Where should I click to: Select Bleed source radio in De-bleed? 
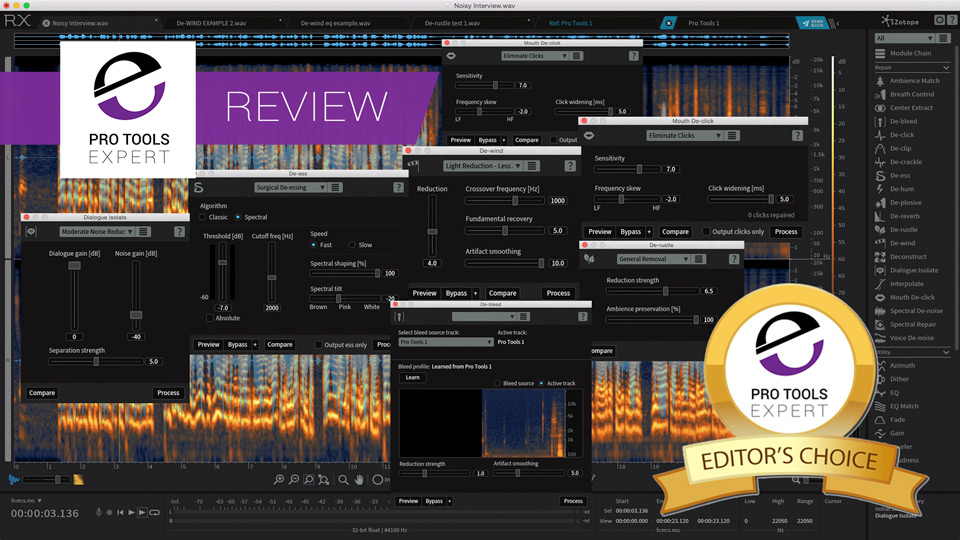498,383
